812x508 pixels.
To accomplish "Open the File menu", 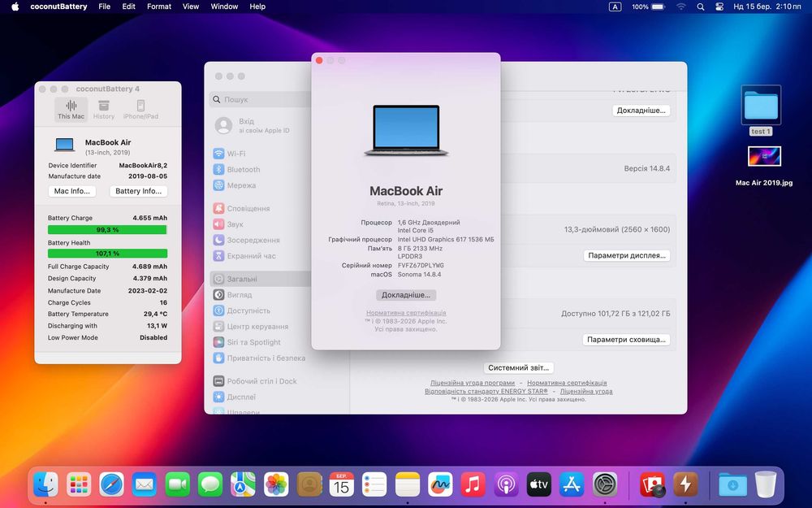I will (x=105, y=7).
